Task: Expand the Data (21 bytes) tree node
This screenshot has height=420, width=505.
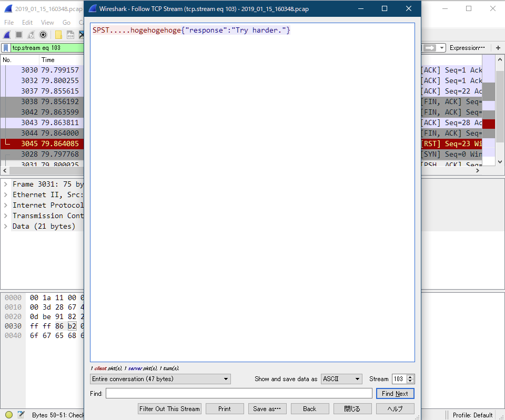Action: click(x=5, y=226)
